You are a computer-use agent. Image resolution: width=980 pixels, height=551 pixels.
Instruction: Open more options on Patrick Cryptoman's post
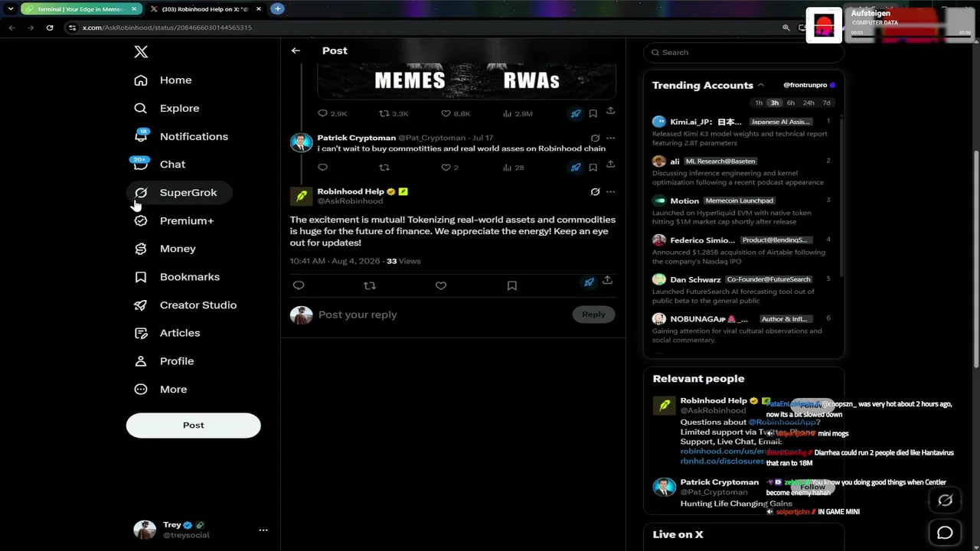[610, 139]
